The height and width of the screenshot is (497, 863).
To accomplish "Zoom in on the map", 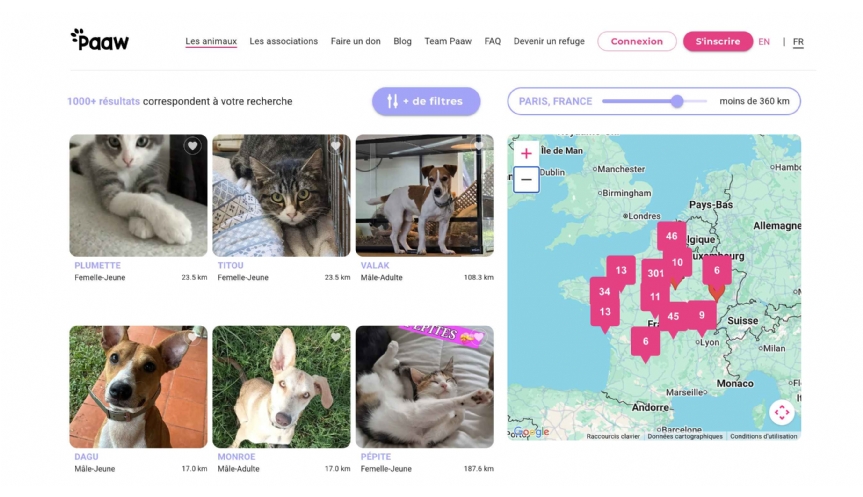I will click(x=526, y=154).
